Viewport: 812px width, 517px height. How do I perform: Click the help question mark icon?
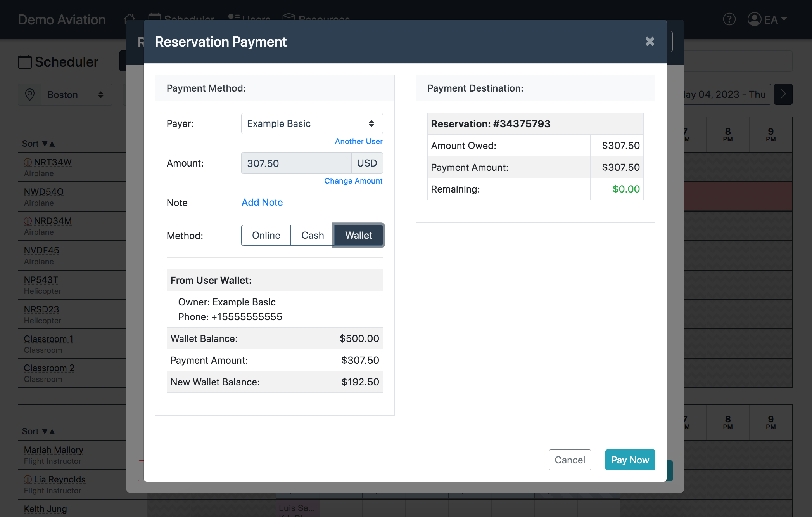(729, 19)
